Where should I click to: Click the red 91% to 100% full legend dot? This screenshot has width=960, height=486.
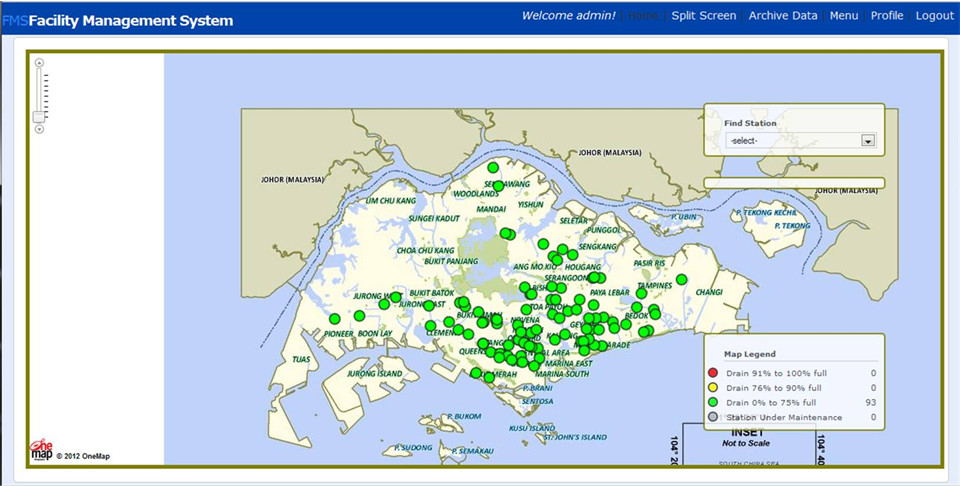(x=712, y=373)
